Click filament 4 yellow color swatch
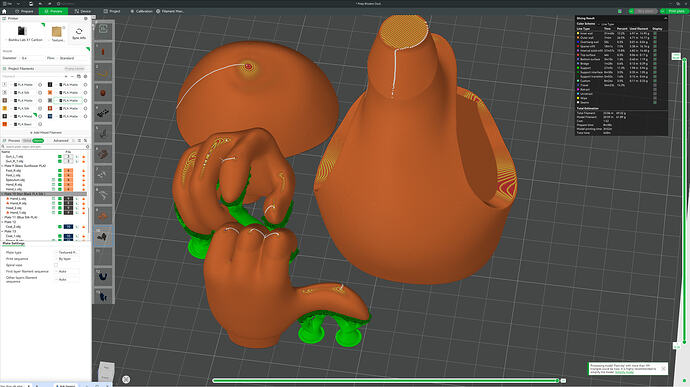 [5, 108]
